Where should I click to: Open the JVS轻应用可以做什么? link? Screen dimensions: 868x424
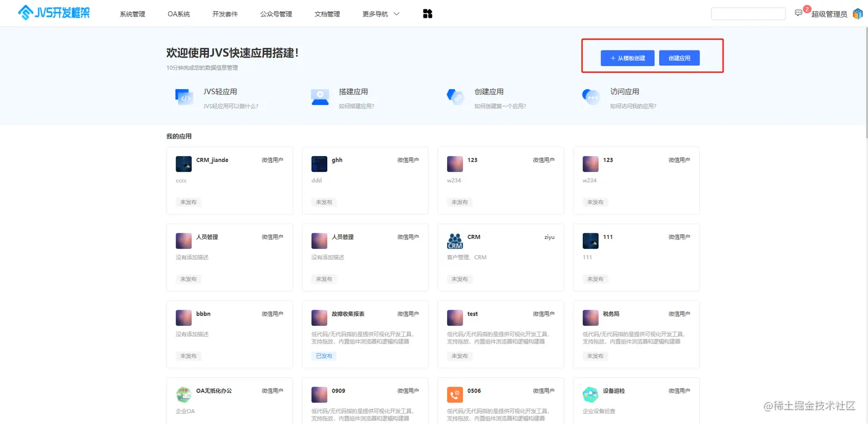pyautogui.click(x=231, y=106)
